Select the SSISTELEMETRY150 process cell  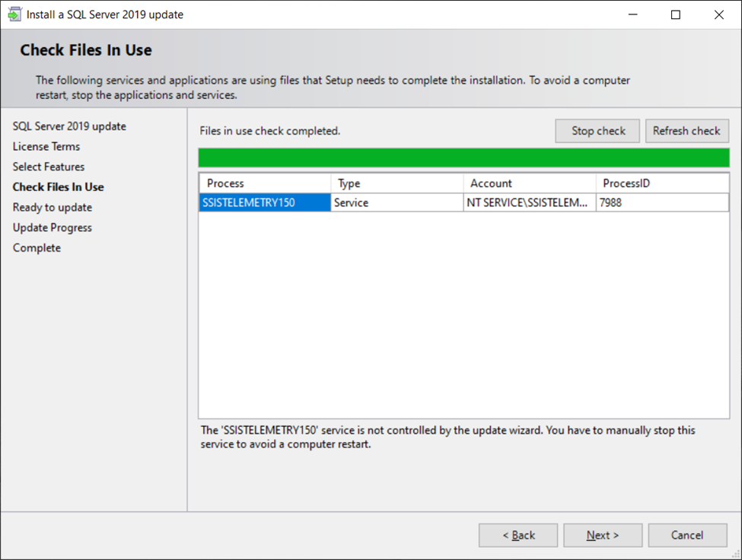[265, 202]
